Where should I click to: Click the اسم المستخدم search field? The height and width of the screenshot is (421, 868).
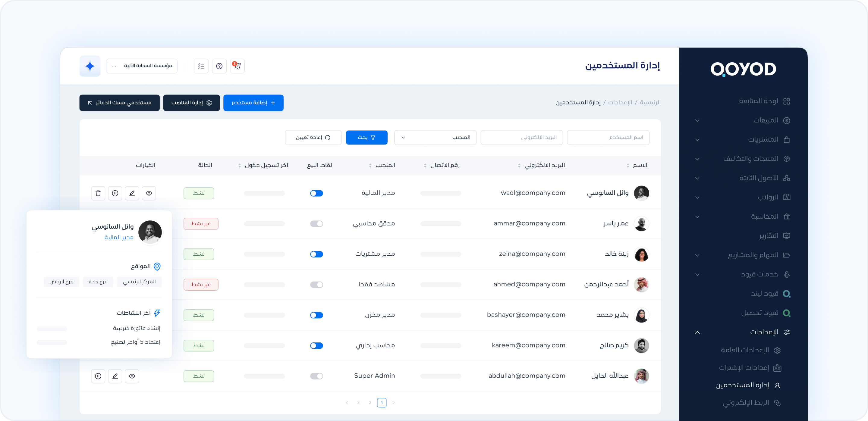[608, 137]
